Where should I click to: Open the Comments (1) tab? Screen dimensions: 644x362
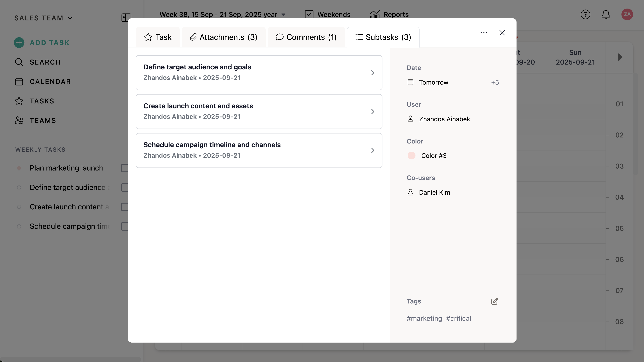[306, 37]
